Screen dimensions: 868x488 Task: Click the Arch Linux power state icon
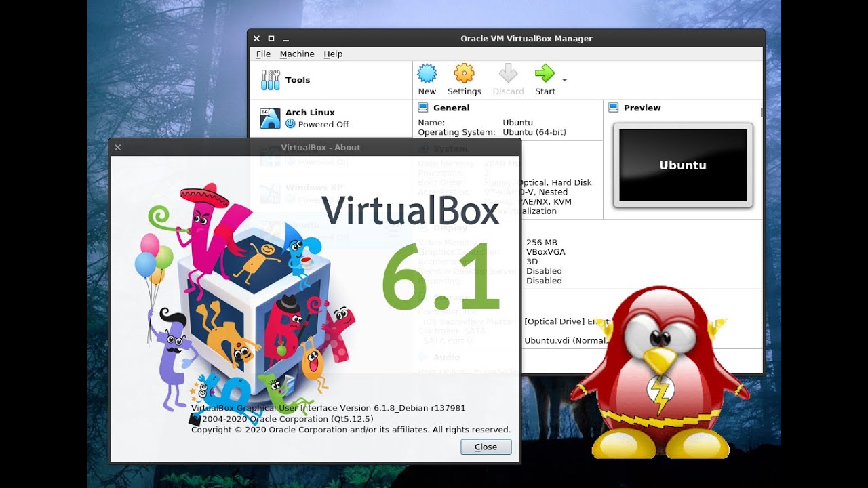coord(290,124)
